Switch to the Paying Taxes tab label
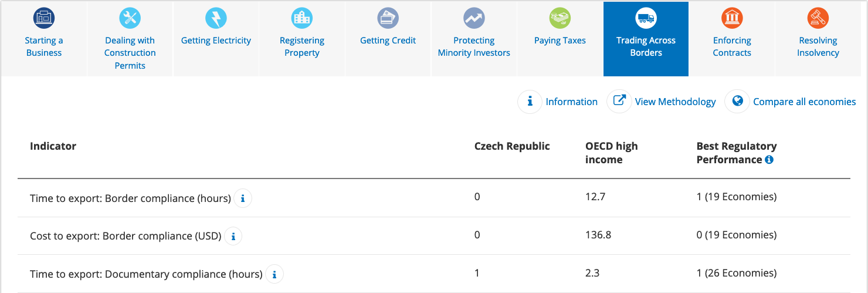 (x=560, y=41)
